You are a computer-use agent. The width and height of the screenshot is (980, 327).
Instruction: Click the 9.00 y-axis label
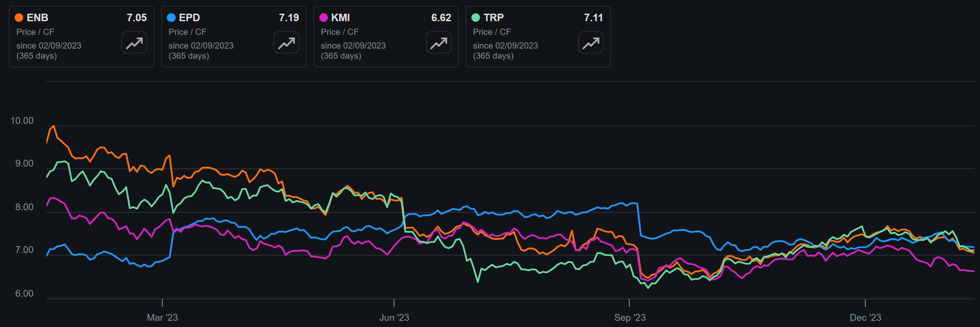(x=24, y=164)
